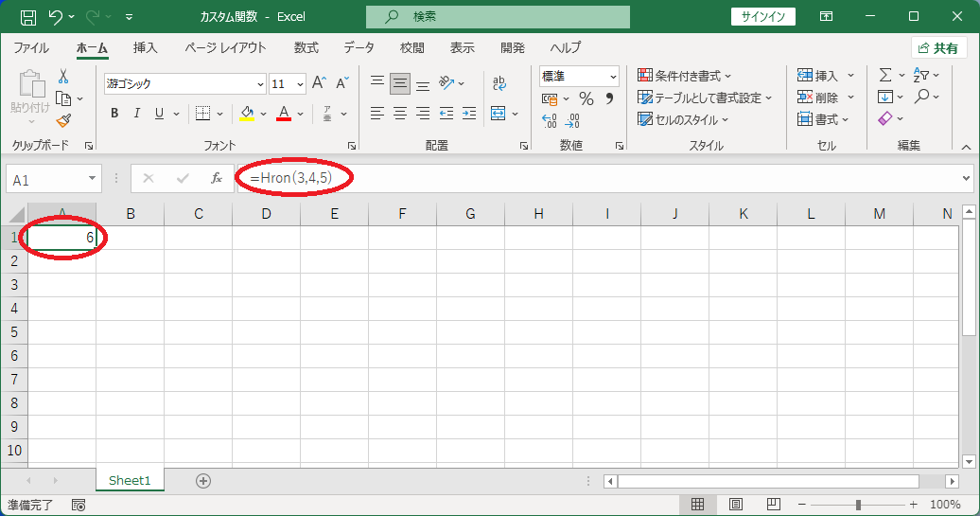The width and height of the screenshot is (980, 516).
Task: Apply yellow fill color to cell
Action: tap(247, 114)
